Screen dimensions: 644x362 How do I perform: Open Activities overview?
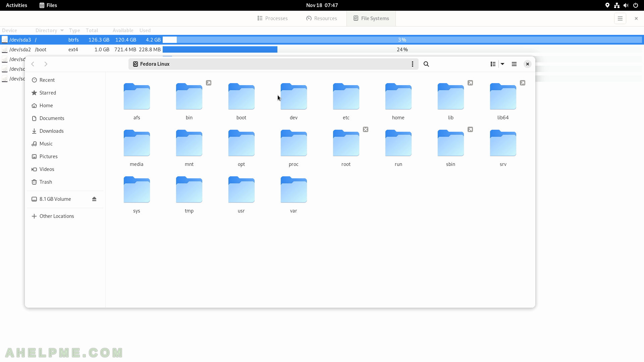16,5
